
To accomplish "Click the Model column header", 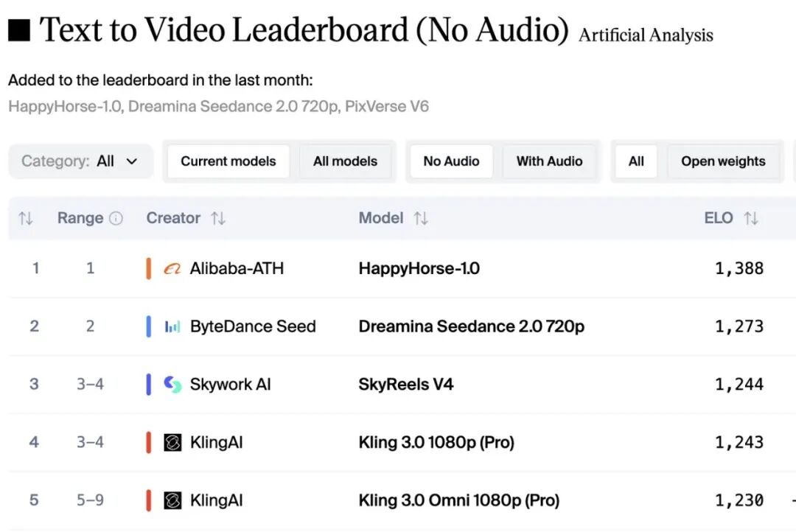I will pos(381,218).
